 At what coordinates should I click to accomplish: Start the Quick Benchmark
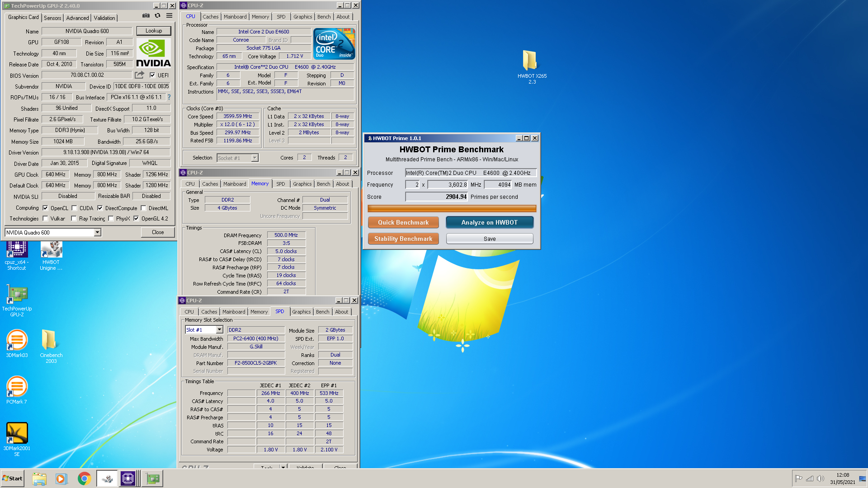click(x=403, y=222)
